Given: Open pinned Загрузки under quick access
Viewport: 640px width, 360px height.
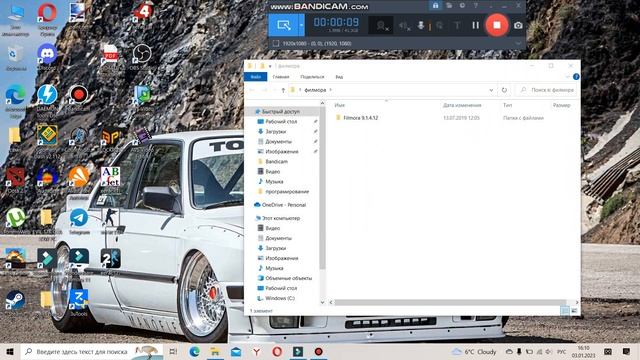Looking at the screenshot, I should click(276, 131).
